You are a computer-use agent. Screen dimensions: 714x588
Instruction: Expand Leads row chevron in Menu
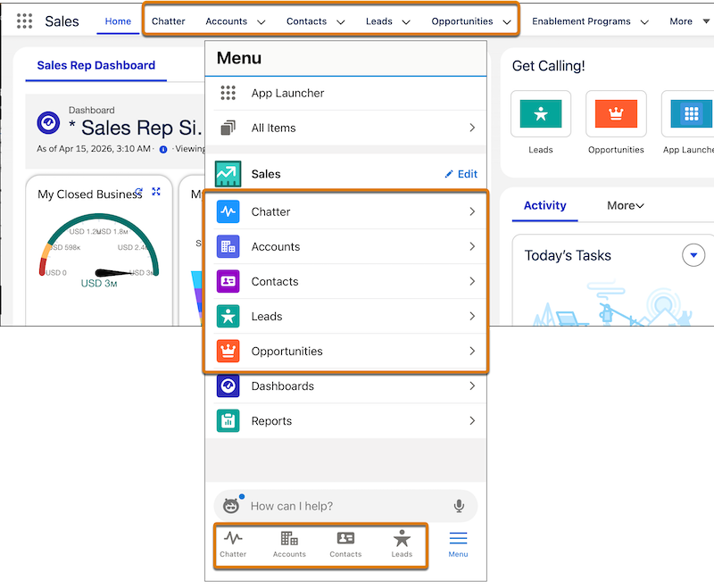472,316
